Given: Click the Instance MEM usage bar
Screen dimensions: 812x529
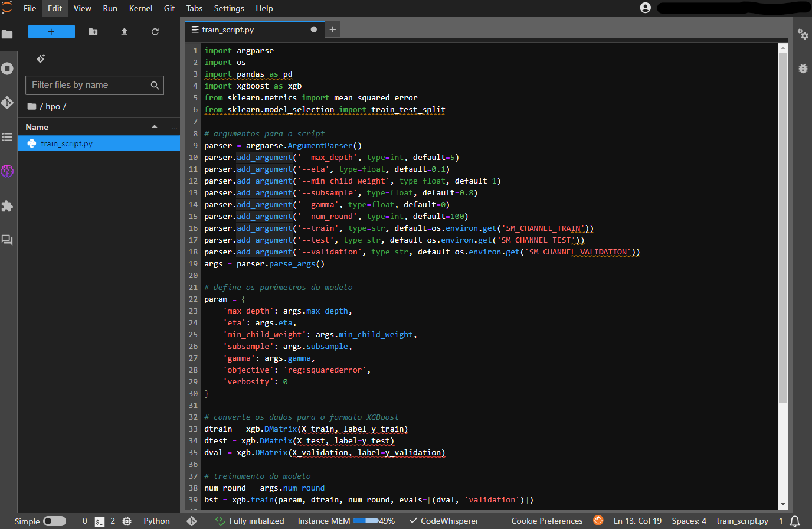Looking at the screenshot, I should point(365,521).
